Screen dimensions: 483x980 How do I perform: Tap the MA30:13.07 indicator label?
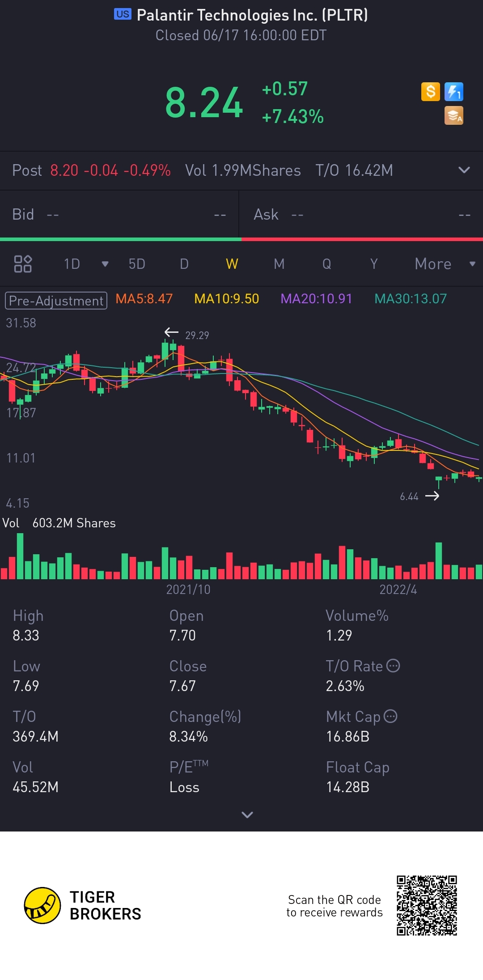[411, 299]
